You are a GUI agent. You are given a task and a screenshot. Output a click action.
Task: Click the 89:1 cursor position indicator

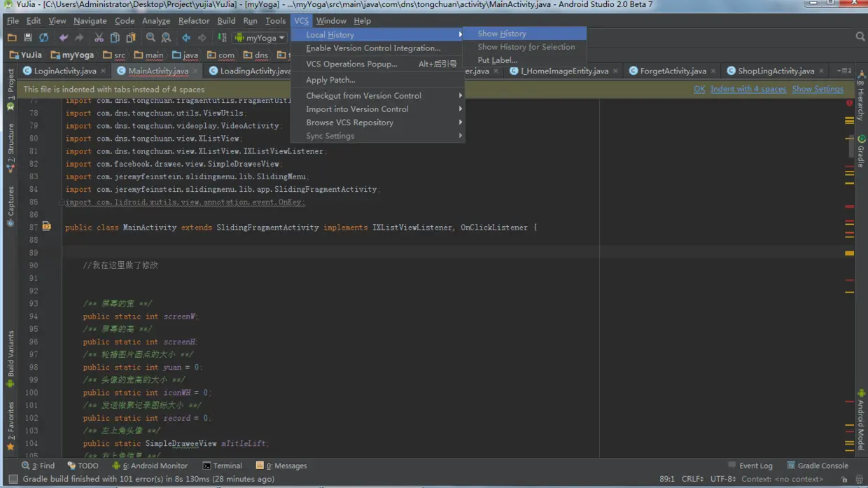click(667, 480)
